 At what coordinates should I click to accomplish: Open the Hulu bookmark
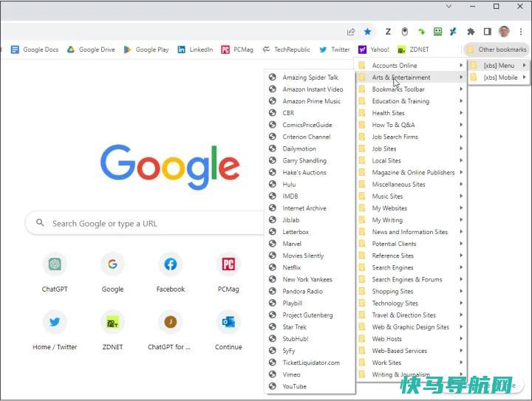pyautogui.click(x=310, y=184)
